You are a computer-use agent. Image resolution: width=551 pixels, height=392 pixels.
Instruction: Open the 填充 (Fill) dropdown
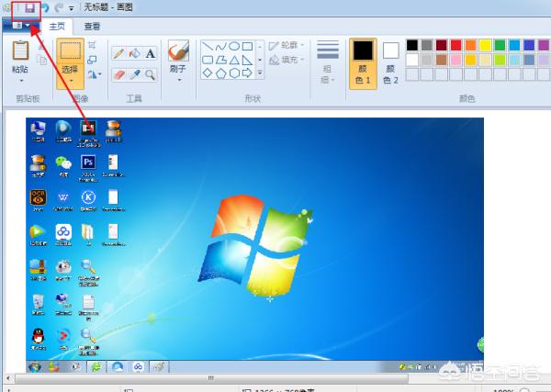[x=287, y=60]
